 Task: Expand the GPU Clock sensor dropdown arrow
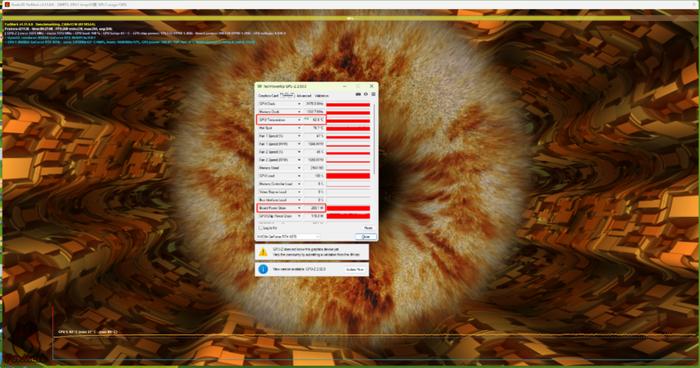pos(299,104)
